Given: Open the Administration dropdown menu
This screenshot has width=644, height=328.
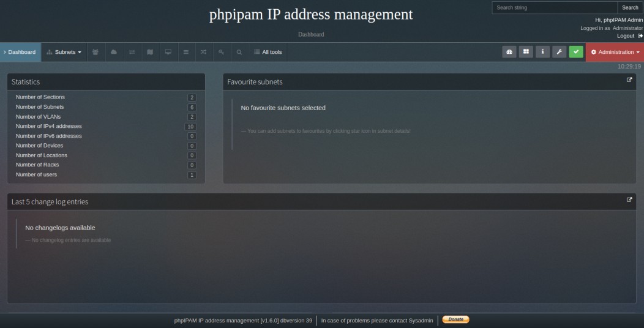Looking at the screenshot, I should click(615, 52).
